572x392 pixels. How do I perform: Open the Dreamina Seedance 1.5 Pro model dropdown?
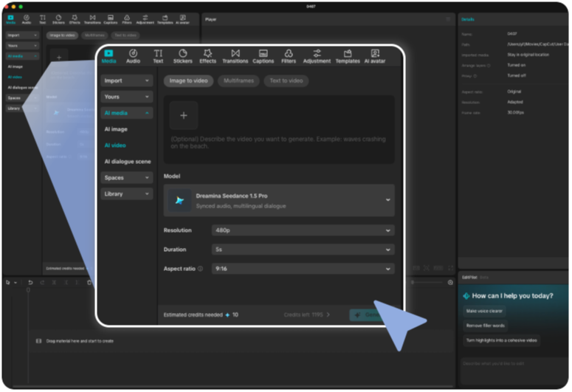[x=279, y=200]
